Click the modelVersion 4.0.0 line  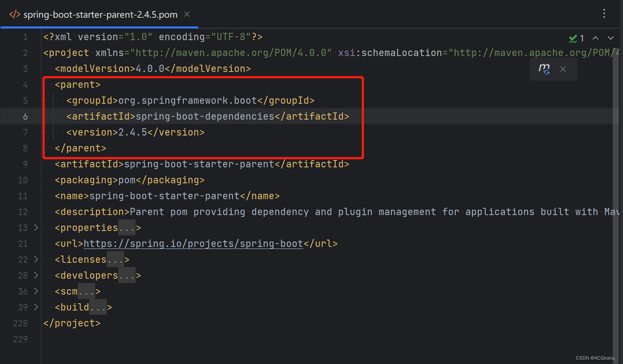(x=153, y=69)
